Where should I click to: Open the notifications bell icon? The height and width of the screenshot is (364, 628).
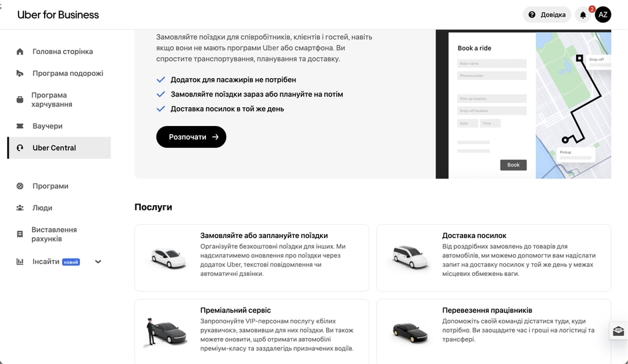coord(583,15)
